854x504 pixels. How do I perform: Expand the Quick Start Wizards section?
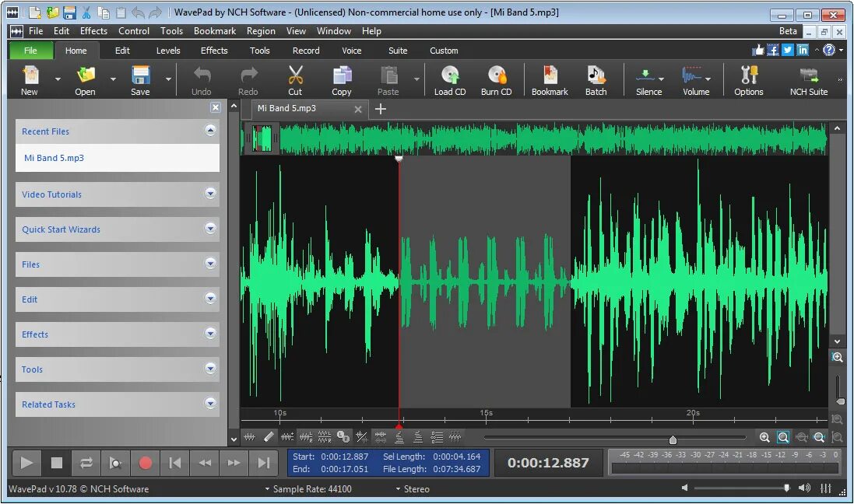coord(210,228)
